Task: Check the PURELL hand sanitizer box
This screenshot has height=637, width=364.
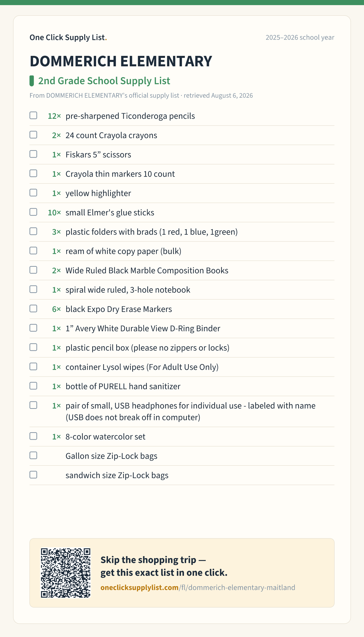Action: tap(33, 386)
